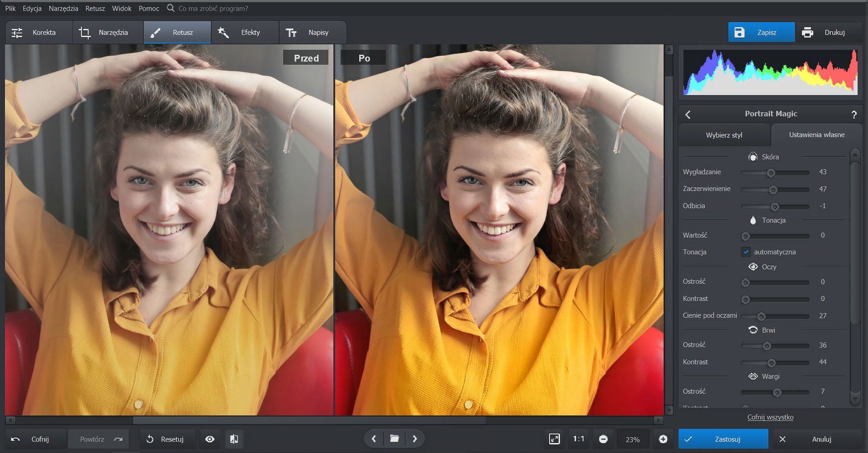Click the brush icon on Retusz tab
The image size is (868, 453).
click(155, 33)
